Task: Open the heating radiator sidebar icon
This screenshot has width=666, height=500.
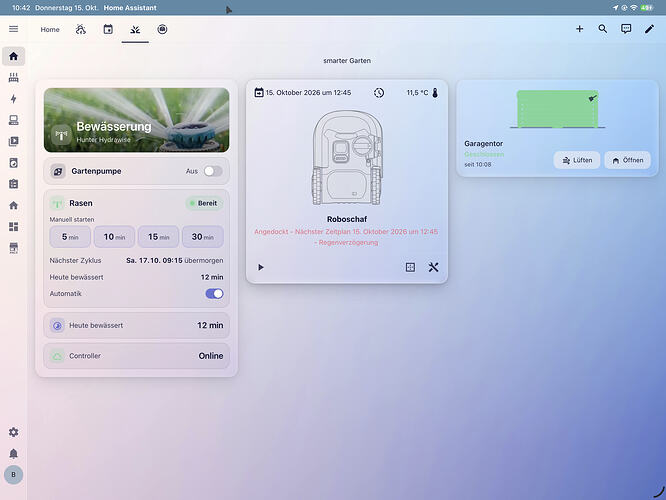Action: tap(14, 77)
